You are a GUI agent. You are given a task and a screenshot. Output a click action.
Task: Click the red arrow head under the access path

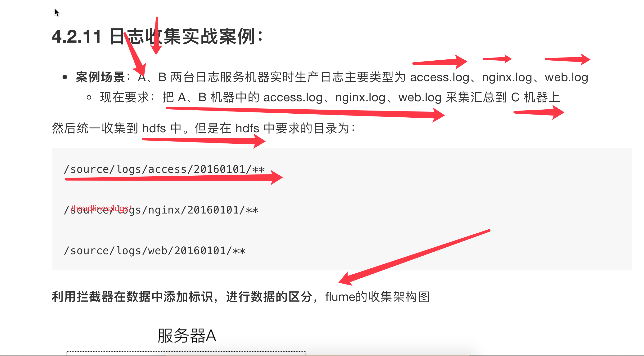277,178
